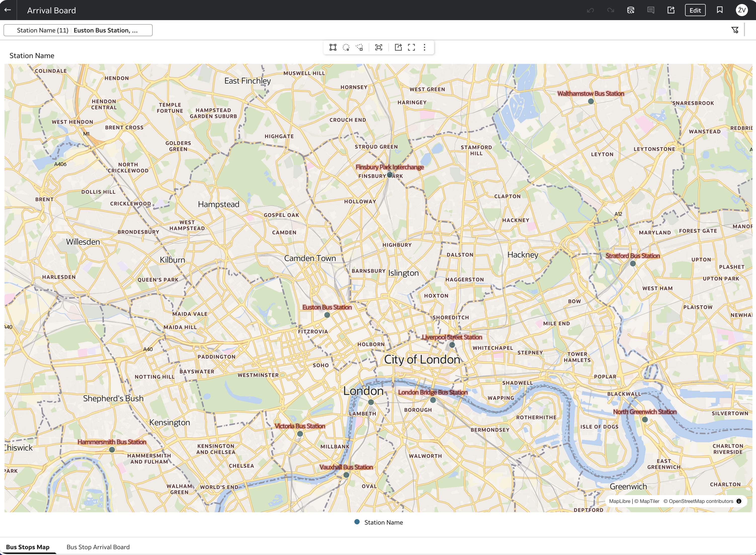Go back using the left arrow
The width and height of the screenshot is (756, 555).
click(8, 10)
